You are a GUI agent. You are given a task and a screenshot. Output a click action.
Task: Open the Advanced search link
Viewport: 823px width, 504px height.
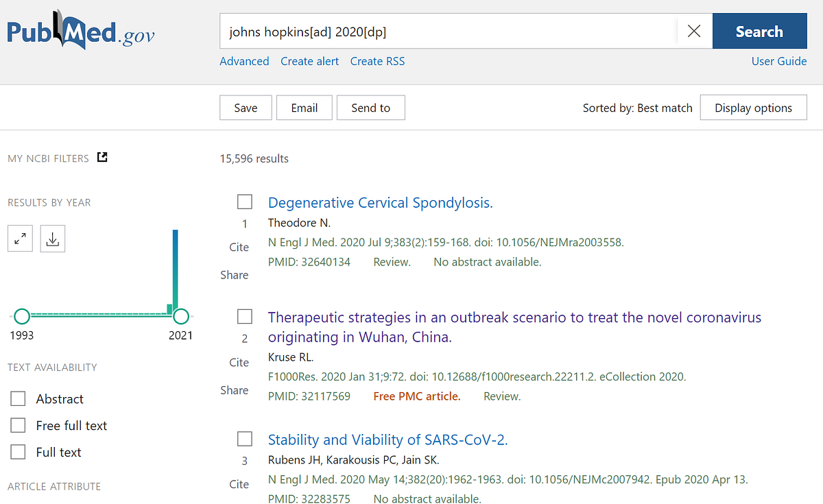(244, 61)
